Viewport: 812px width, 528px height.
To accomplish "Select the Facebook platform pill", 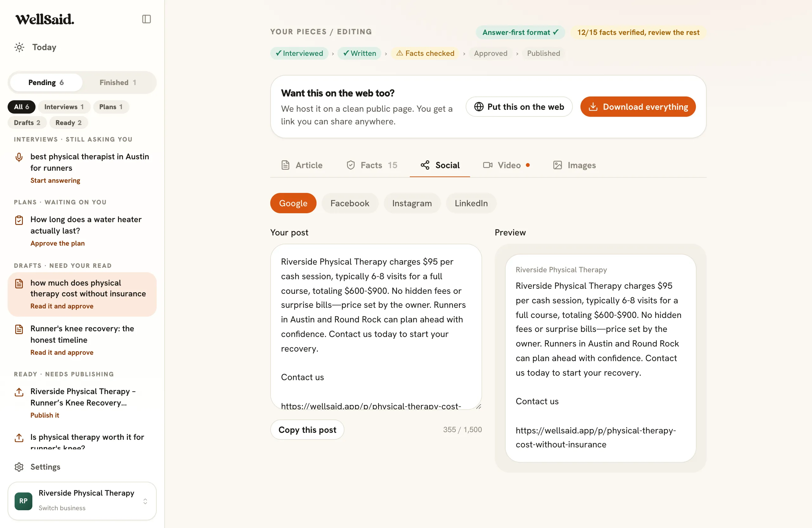I will click(350, 203).
